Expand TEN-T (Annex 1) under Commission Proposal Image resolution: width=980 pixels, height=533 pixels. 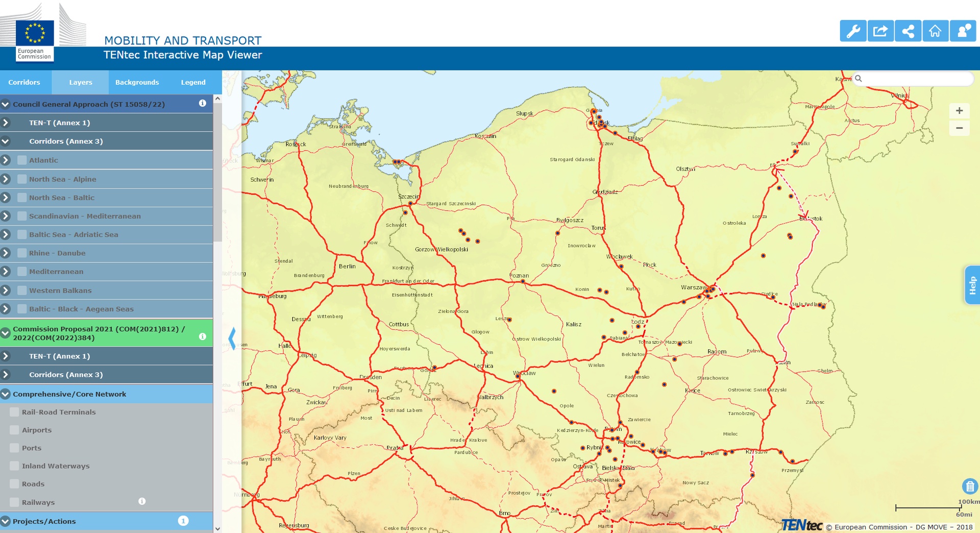[x=6, y=356]
